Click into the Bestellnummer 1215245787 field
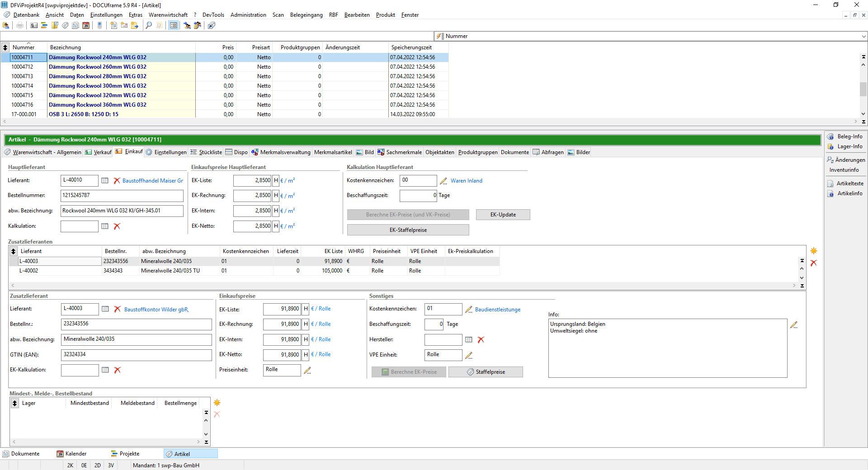This screenshot has height=470, width=868. (122, 196)
